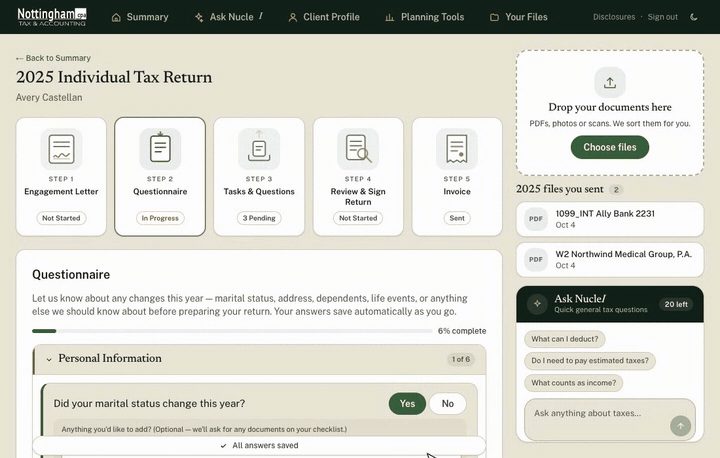Answer No to marital status change
The width and height of the screenshot is (720, 458).
point(448,403)
